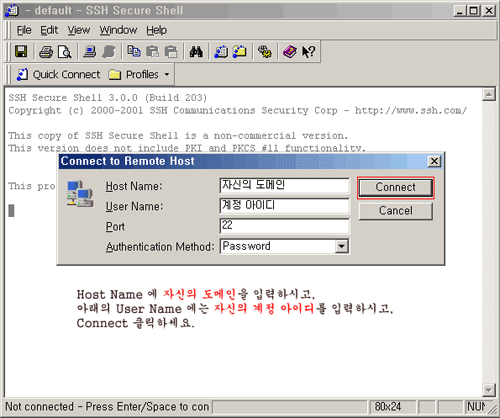The width and height of the screenshot is (500, 418).
Task: Click the Find binoculars icon
Action: [x=196, y=52]
